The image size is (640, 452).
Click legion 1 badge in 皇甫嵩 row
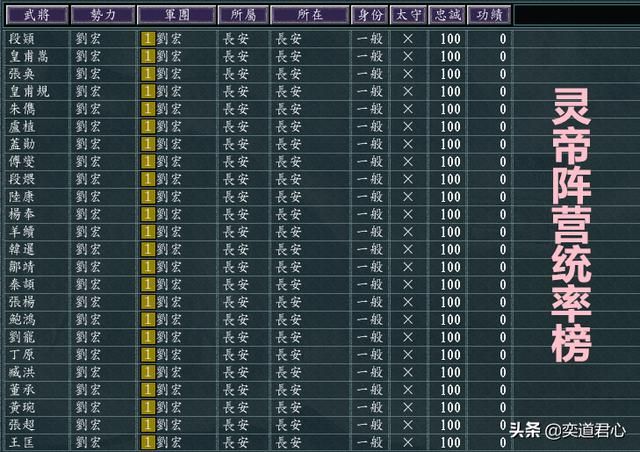click(148, 56)
